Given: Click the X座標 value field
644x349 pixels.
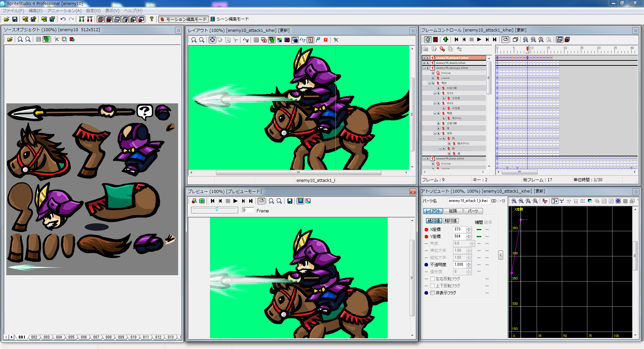Looking at the screenshot, I should [460, 230].
